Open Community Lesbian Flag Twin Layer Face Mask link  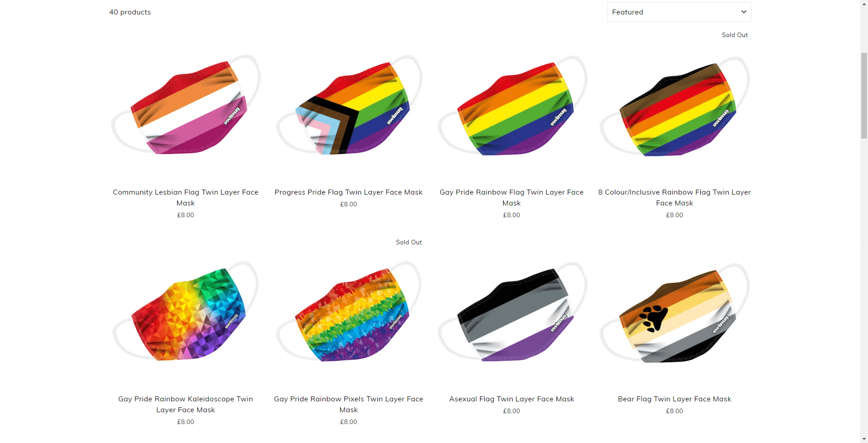pyautogui.click(x=185, y=197)
